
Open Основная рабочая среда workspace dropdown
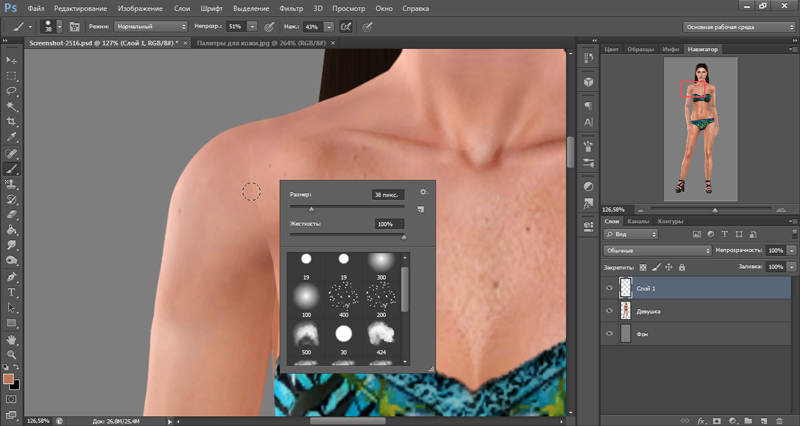coord(739,27)
